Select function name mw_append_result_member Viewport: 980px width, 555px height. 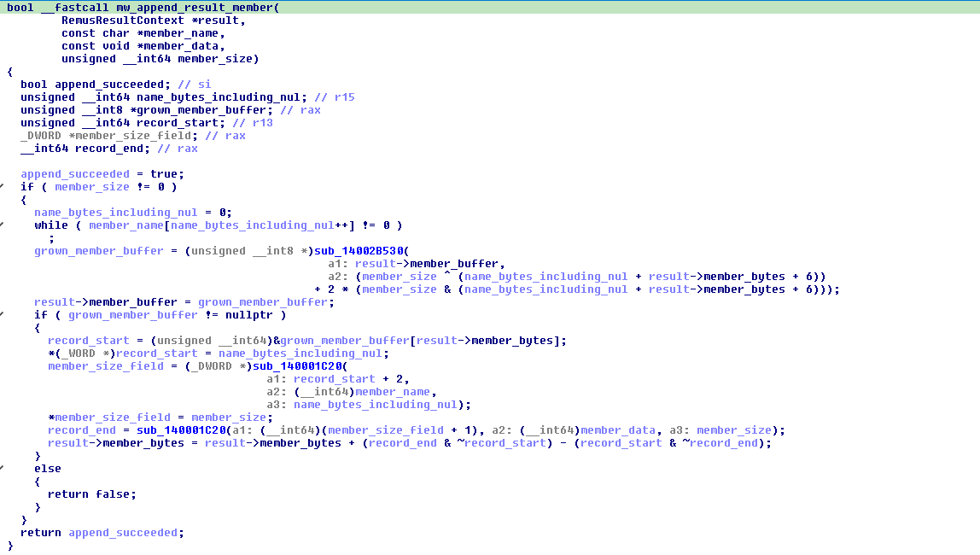tap(195, 8)
